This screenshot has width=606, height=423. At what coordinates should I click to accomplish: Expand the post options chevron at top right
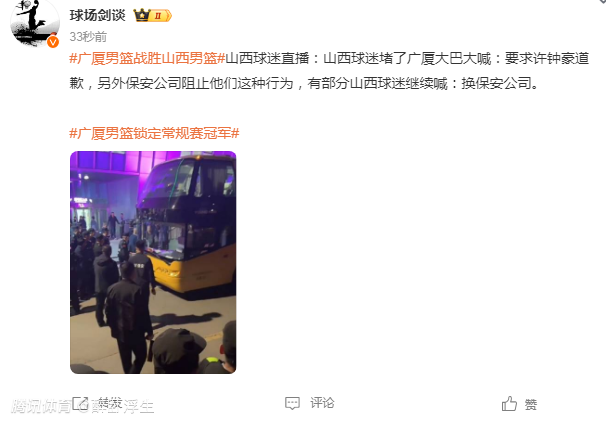click(601, 2)
